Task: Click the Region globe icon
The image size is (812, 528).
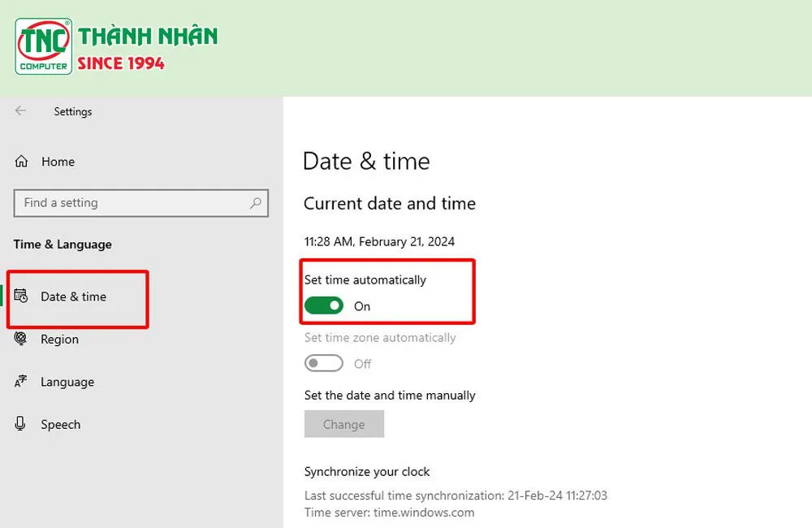Action: coord(22,339)
